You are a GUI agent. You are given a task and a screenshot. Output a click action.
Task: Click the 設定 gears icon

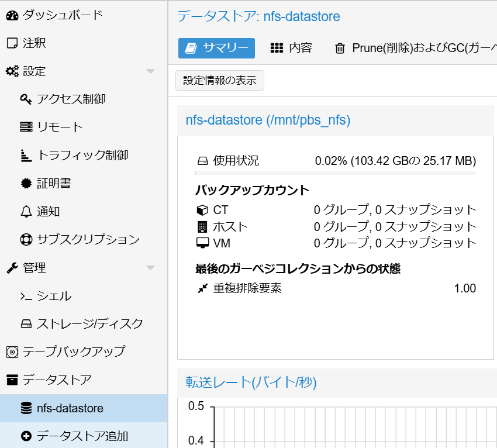[12, 71]
